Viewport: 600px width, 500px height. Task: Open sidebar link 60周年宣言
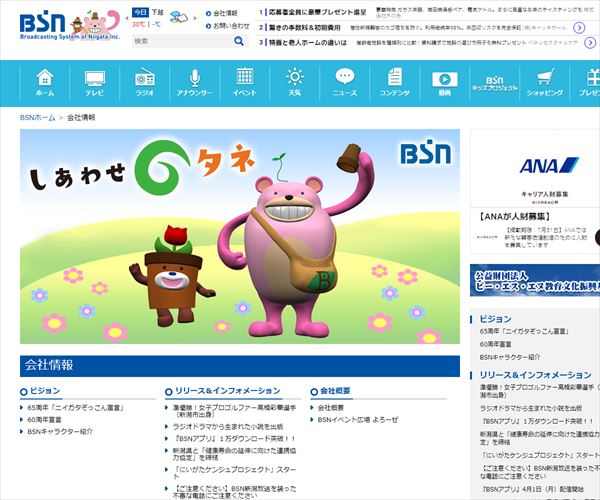[496, 344]
